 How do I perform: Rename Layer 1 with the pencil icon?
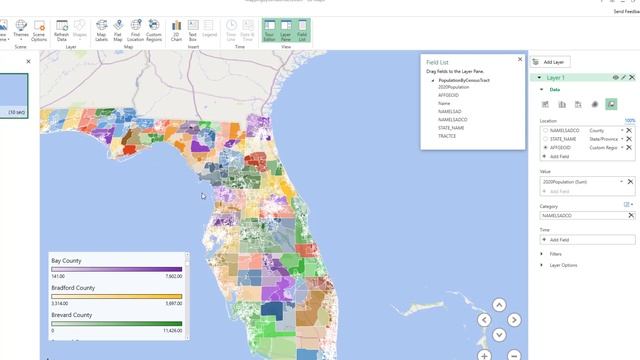click(x=624, y=78)
